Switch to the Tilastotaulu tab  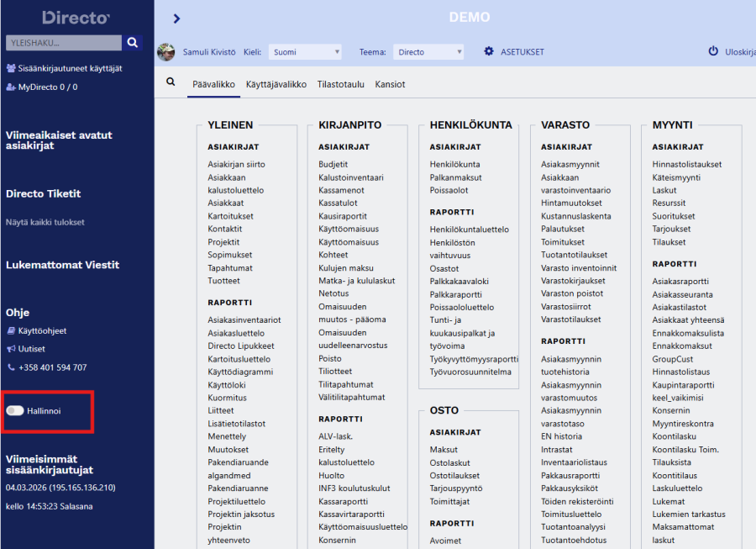(x=340, y=85)
